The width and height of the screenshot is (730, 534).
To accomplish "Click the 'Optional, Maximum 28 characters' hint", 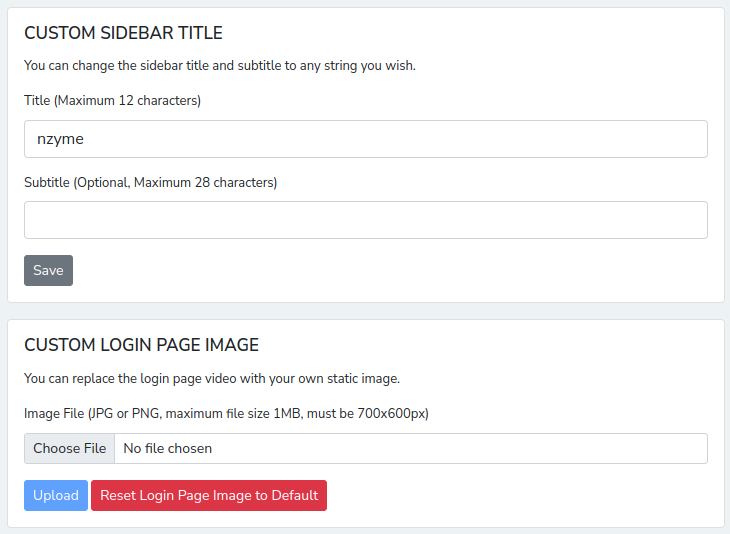I will click(x=175, y=182).
